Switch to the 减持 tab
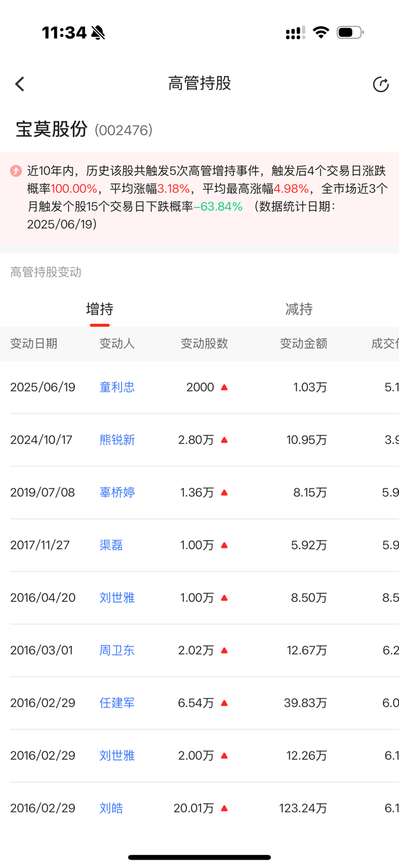 [299, 309]
